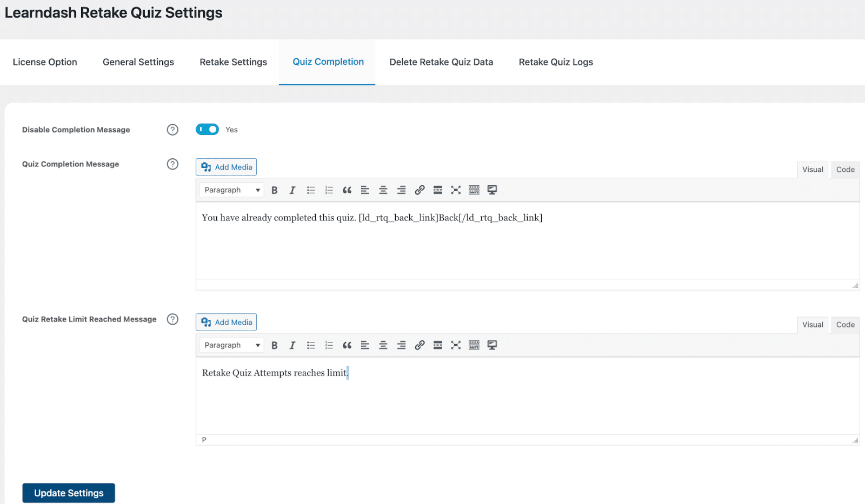Turn off Disable Completion Message switch

207,129
